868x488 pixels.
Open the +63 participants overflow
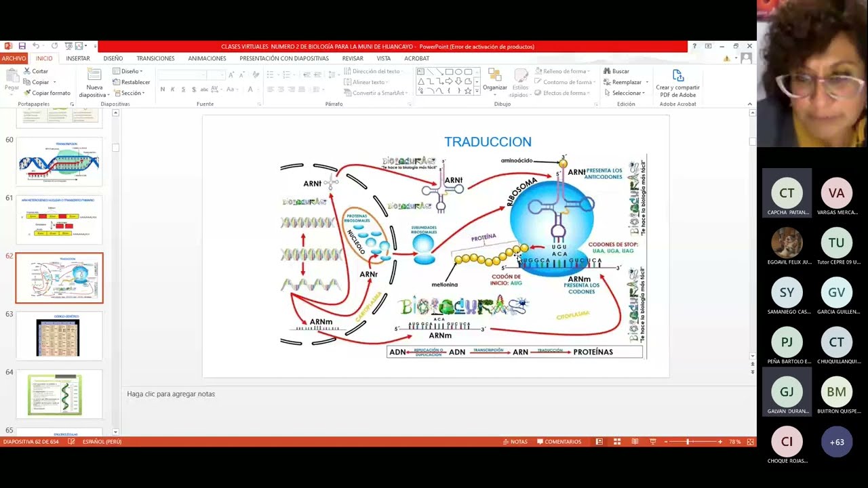[837, 442]
